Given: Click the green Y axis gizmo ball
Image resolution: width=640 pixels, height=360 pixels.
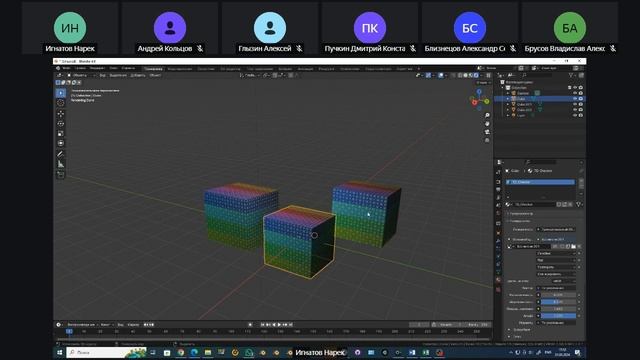Looking at the screenshot, I should 487,101.
